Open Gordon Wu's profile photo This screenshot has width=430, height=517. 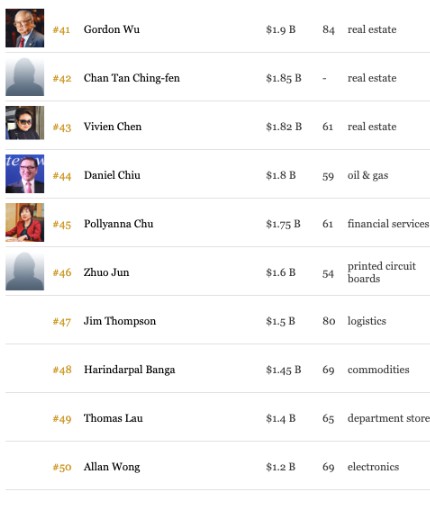25,28
